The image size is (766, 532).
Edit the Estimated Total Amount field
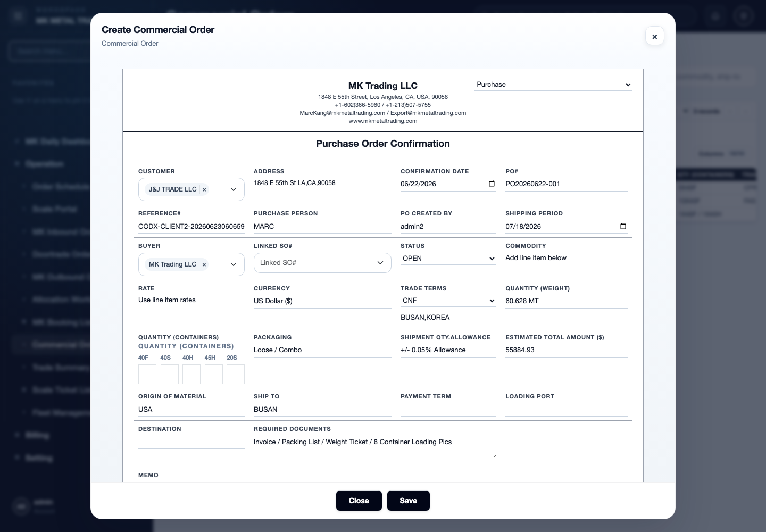tap(566, 350)
